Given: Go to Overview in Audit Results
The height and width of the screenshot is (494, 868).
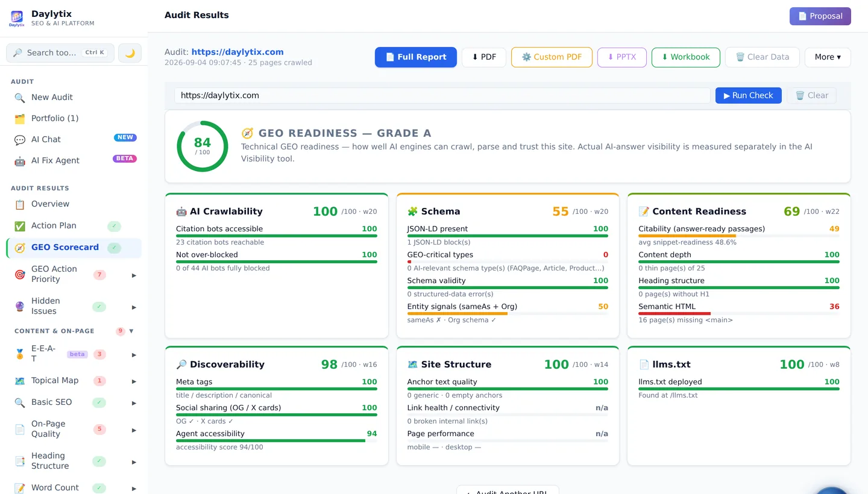Looking at the screenshot, I should pyautogui.click(x=74, y=204).
